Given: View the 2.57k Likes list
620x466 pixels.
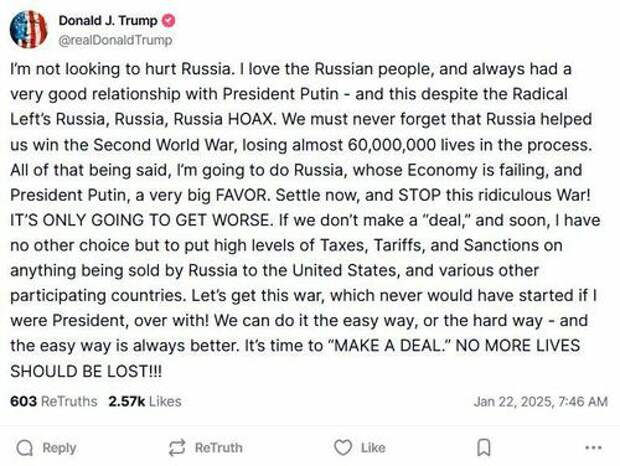Looking at the screenshot, I should [145, 402].
